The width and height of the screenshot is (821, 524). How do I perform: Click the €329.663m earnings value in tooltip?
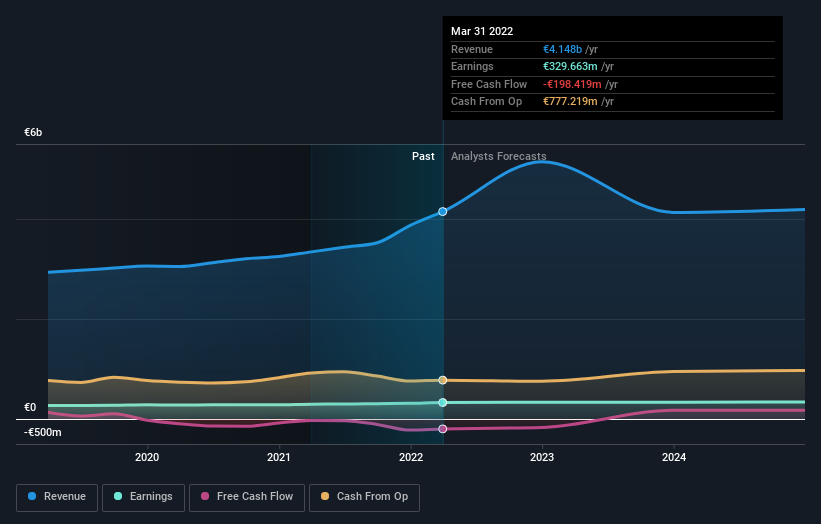[x=570, y=66]
